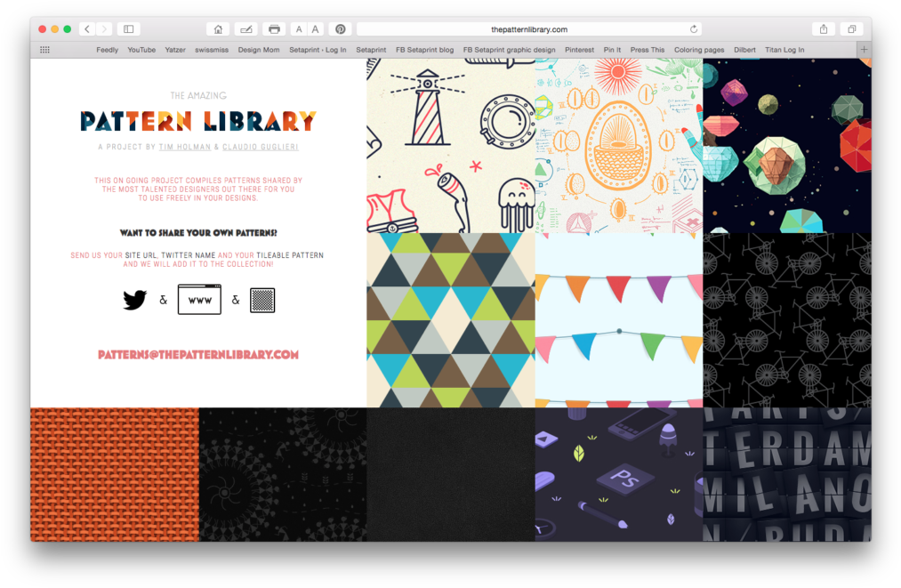The image size is (901, 588).
Task: Increase text size with the large A
Action: click(316, 28)
